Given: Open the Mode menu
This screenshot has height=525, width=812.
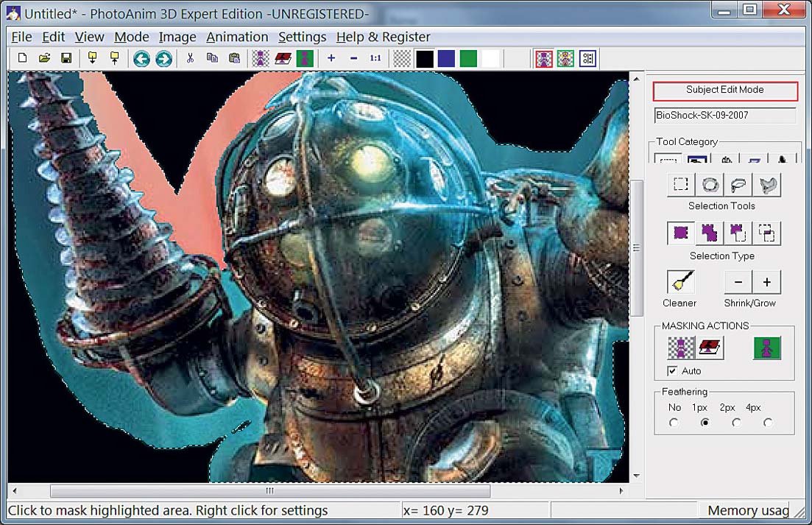Looking at the screenshot, I should 132,37.
